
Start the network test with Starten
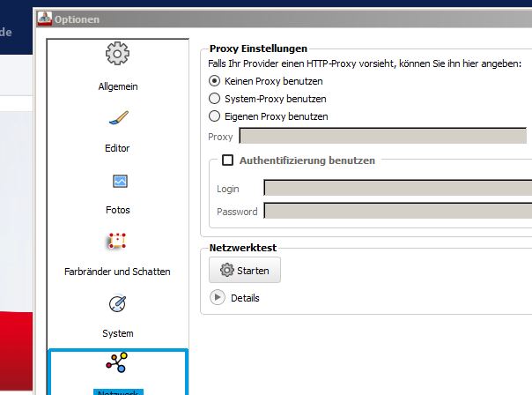[245, 270]
